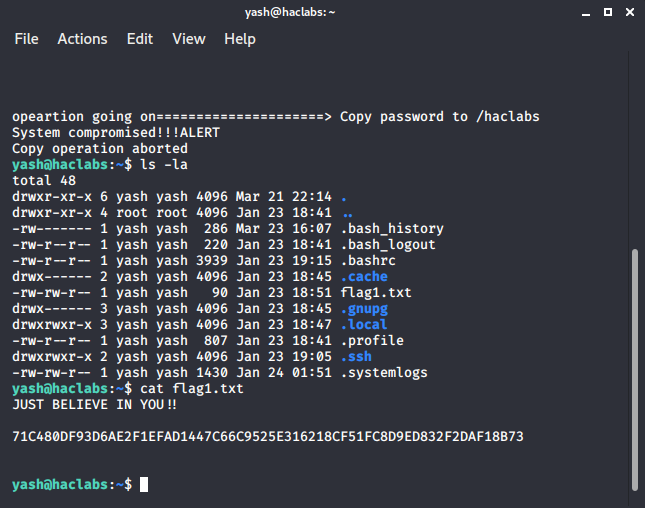The width and height of the screenshot is (645, 508).
Task: Open the Help menu
Action: [240, 39]
